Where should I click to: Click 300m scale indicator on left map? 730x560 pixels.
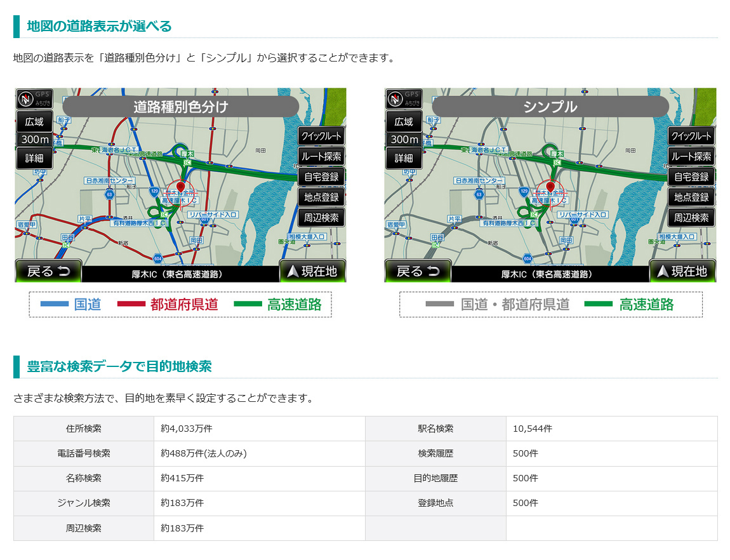[34, 140]
